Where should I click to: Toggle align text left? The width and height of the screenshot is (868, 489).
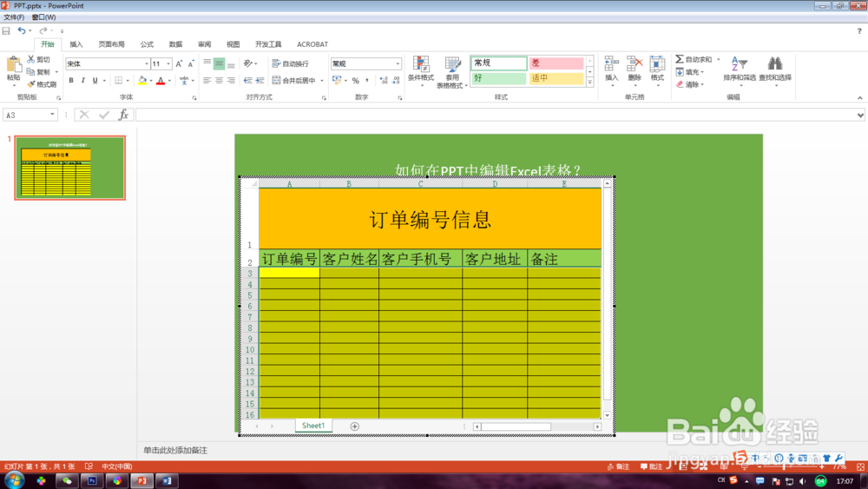207,80
